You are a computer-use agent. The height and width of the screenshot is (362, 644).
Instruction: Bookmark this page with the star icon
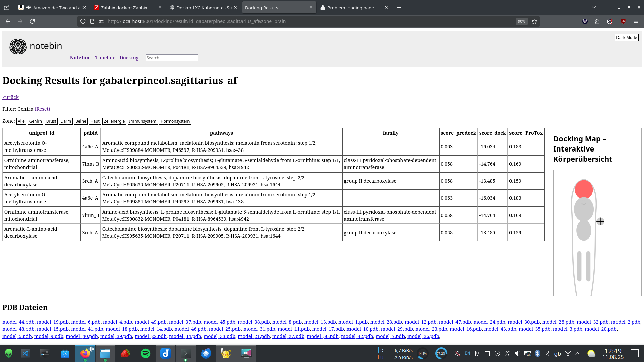click(x=534, y=21)
